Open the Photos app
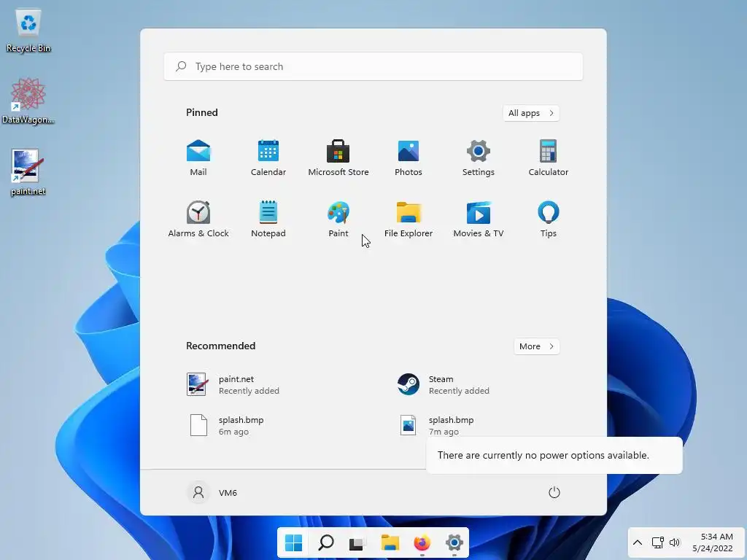Viewport: 747px width, 560px height. point(409,158)
